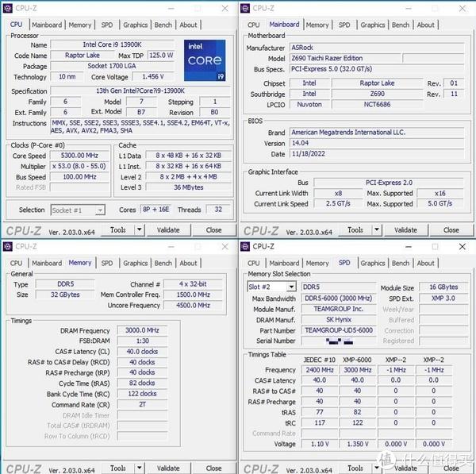Open the Mainboard tab in top-left CPU-Z window
The width and height of the screenshot is (476, 474).
click(x=47, y=25)
